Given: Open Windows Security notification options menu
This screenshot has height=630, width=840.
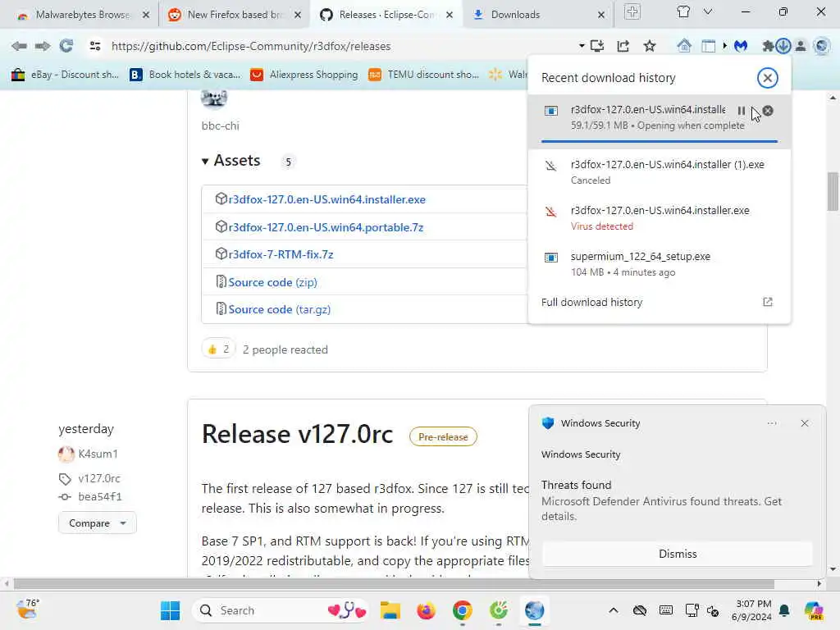Looking at the screenshot, I should 771,423.
